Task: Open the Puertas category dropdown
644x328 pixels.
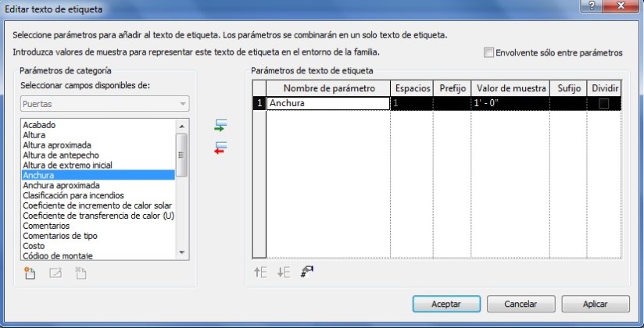Action: click(104, 104)
